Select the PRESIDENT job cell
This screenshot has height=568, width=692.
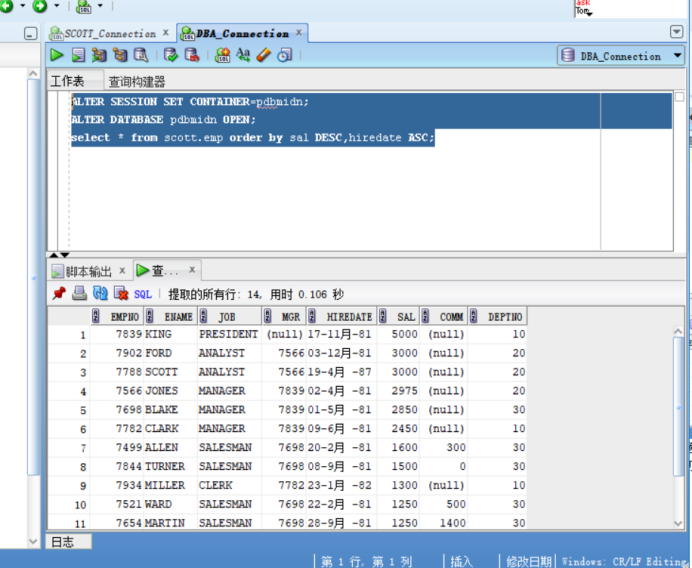pos(229,335)
